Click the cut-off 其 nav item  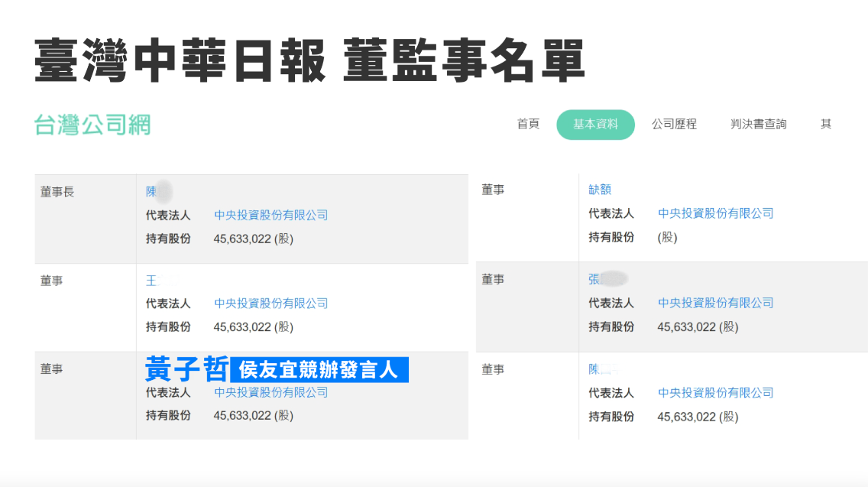(x=826, y=124)
